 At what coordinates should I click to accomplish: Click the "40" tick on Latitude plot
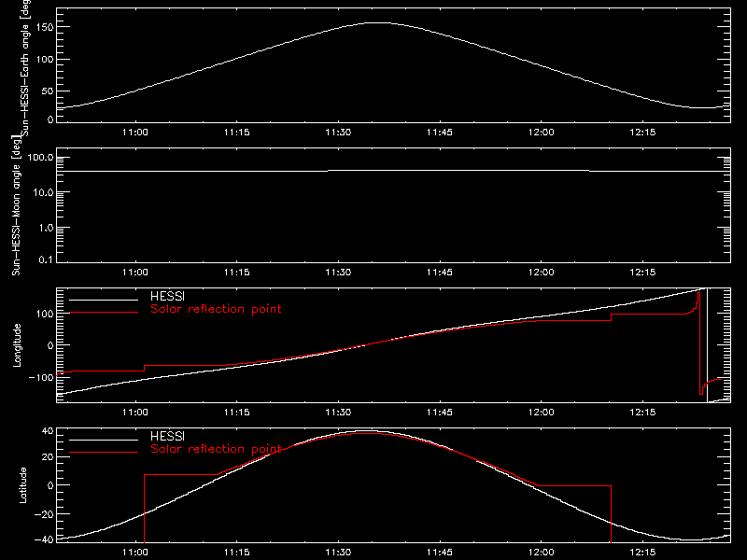[x=49, y=431]
